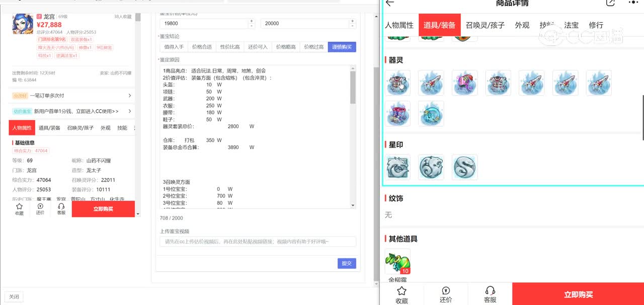Switch to 外观 tab in left panel

point(105,128)
